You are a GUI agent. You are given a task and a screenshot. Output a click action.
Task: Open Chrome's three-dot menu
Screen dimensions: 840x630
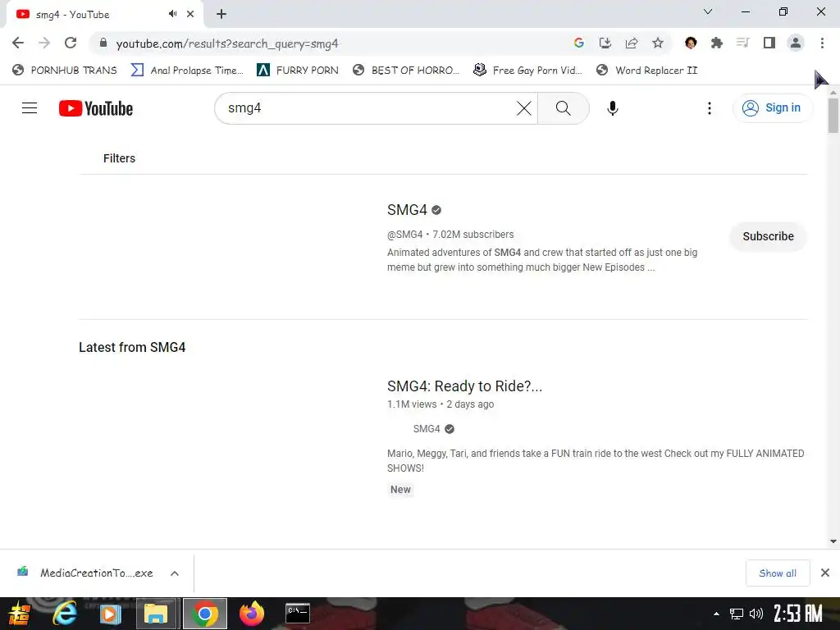coord(822,43)
